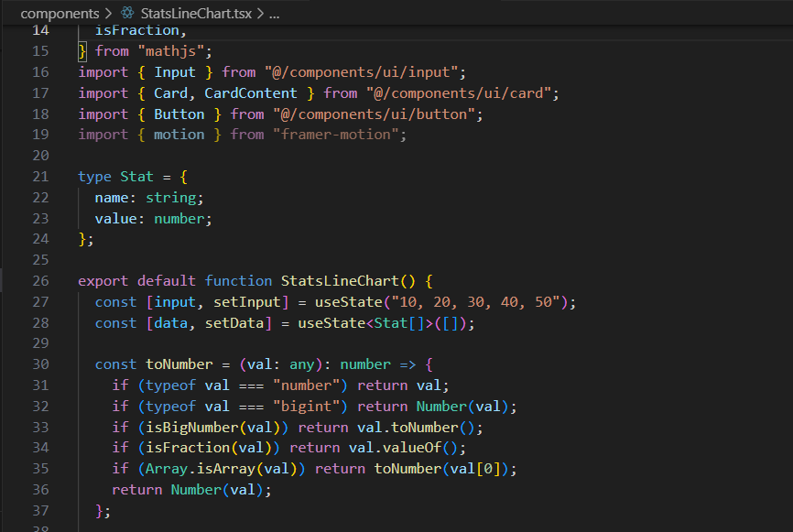Click the 'components' breadcrumb segment
The height and width of the screenshot is (532, 793).
click(60, 14)
